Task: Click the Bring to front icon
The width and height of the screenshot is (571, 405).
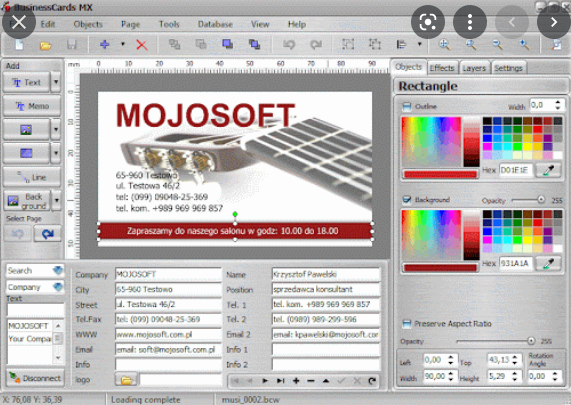Action: tap(228, 44)
